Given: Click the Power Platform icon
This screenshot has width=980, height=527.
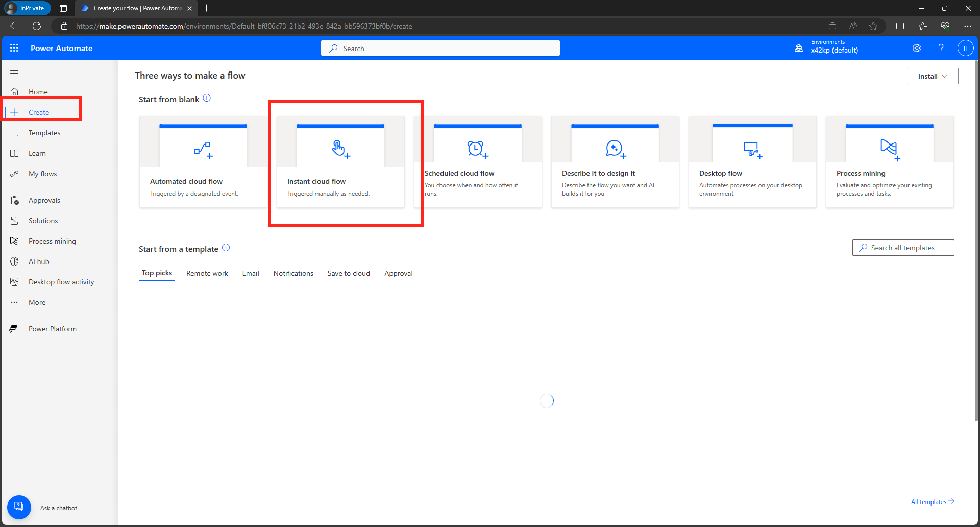Looking at the screenshot, I should coord(14,329).
